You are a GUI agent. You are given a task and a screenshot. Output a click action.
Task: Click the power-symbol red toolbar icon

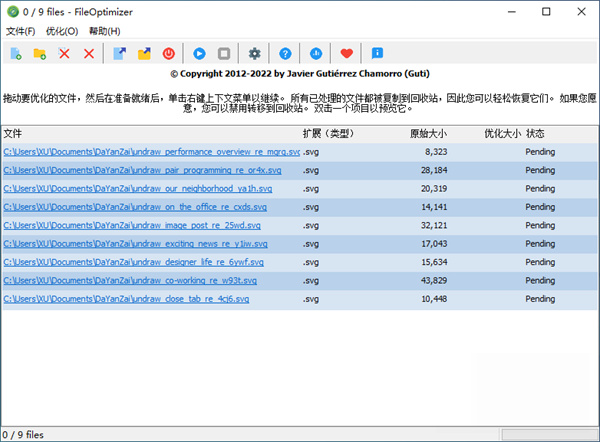pyautogui.click(x=168, y=53)
